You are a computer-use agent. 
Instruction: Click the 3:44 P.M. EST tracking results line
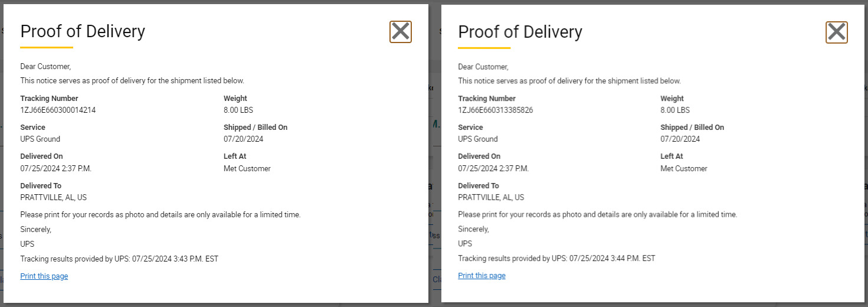click(556, 258)
